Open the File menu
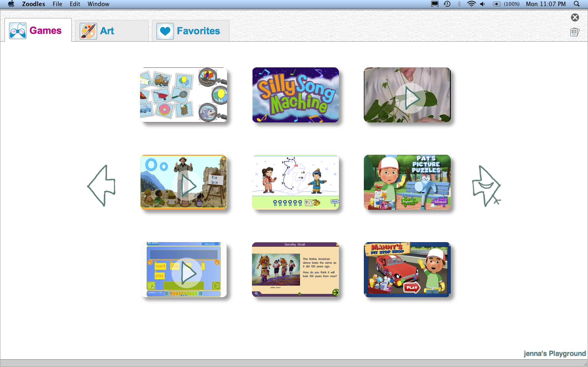 click(57, 4)
